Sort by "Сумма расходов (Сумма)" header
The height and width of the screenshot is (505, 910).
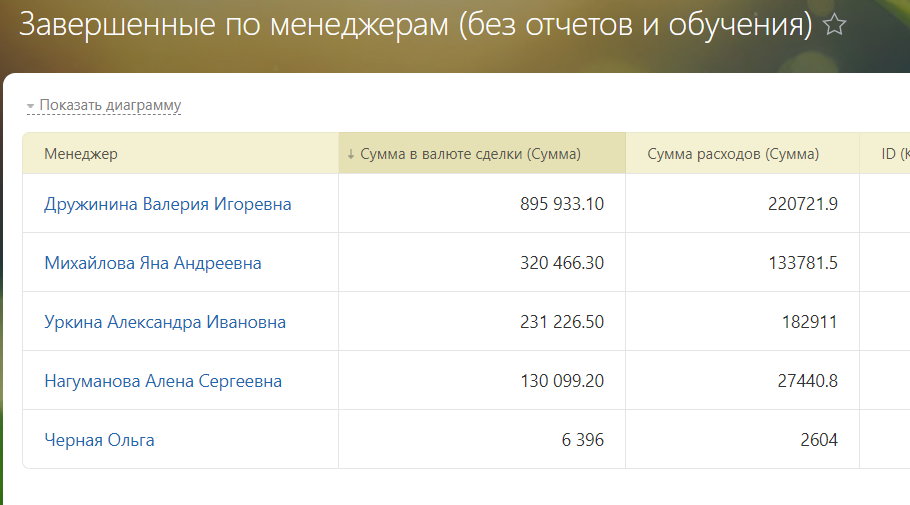point(733,154)
